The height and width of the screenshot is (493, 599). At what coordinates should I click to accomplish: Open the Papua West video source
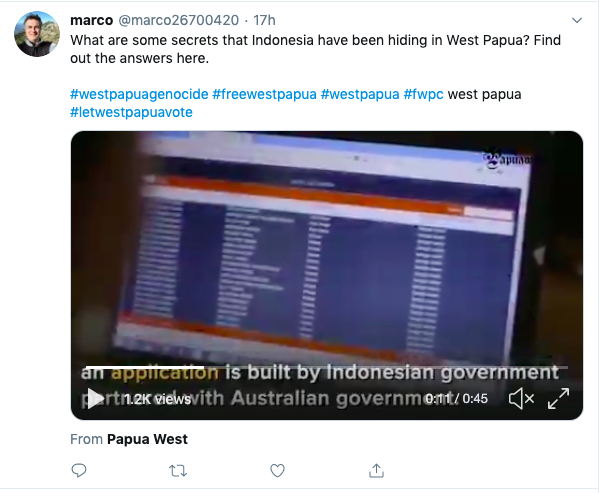coord(147,439)
